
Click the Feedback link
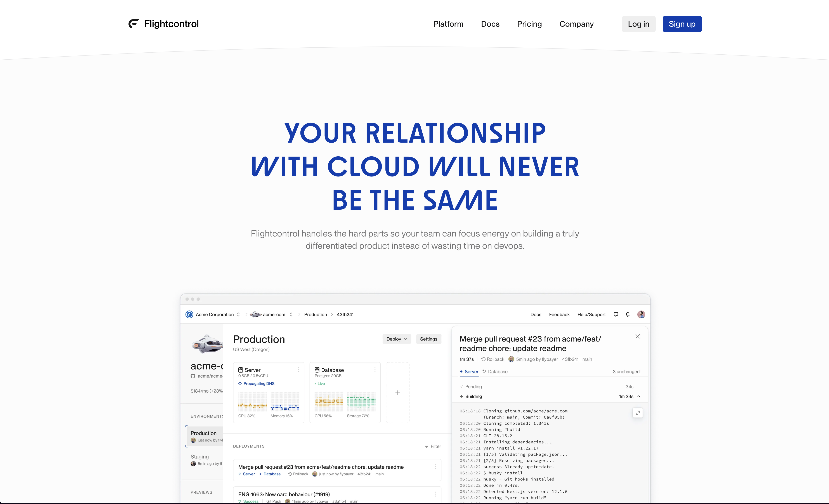point(559,314)
